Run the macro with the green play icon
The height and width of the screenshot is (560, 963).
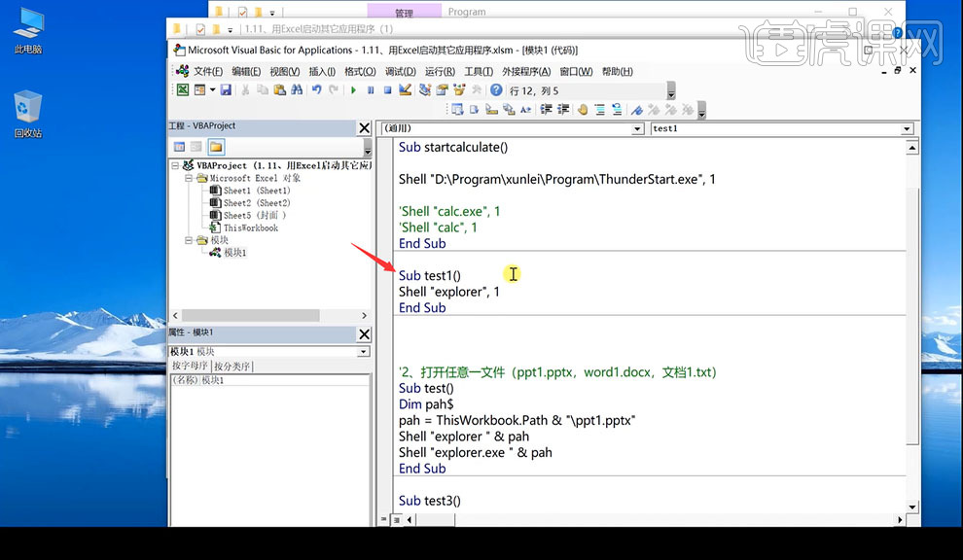(x=353, y=90)
